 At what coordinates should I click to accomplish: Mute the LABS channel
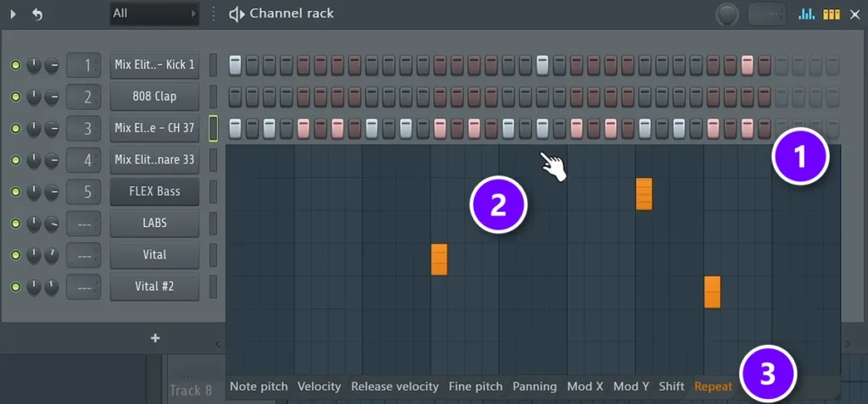point(15,224)
